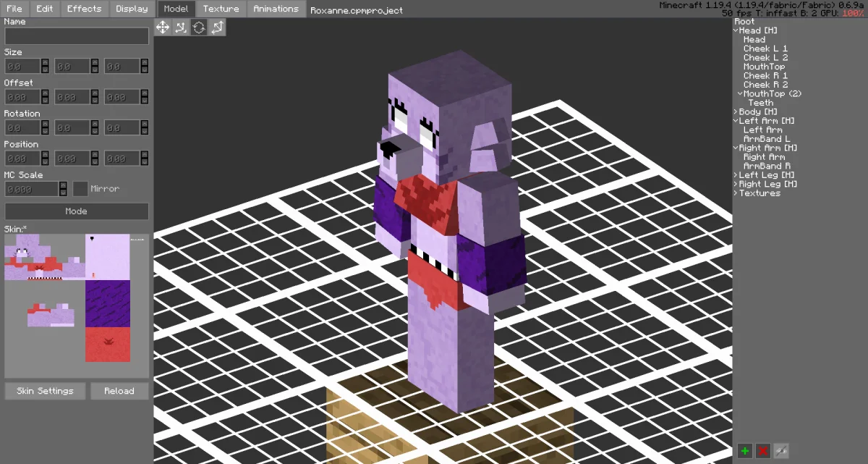Collapse the MouthTop (2) tree group
The height and width of the screenshot is (464, 868).
click(x=741, y=93)
